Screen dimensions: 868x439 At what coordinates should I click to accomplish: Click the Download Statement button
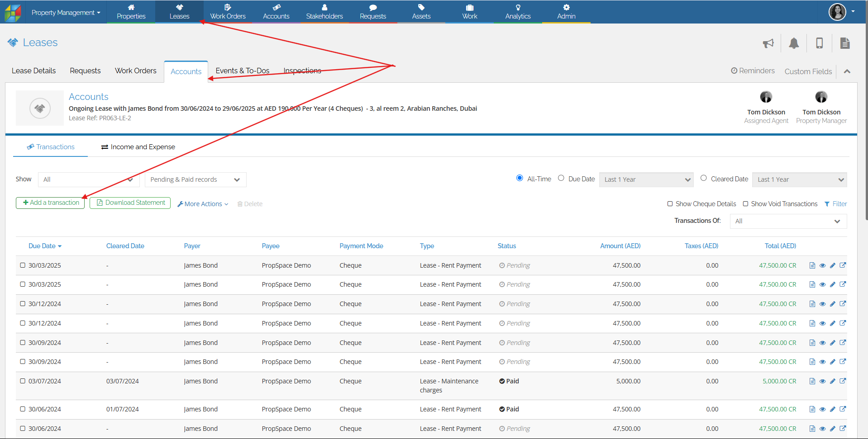coord(130,203)
